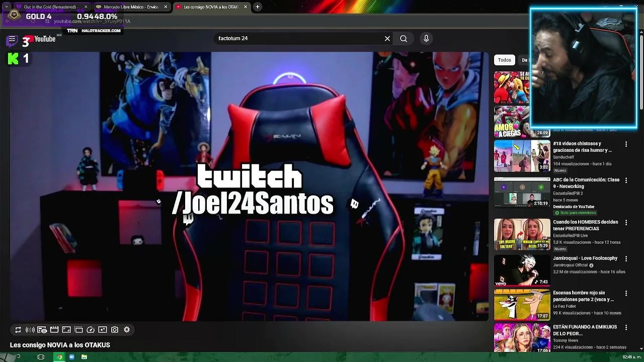The image size is (644, 362).
Task: Click the dotted-frame theater view icon
Action: [x=78, y=330]
